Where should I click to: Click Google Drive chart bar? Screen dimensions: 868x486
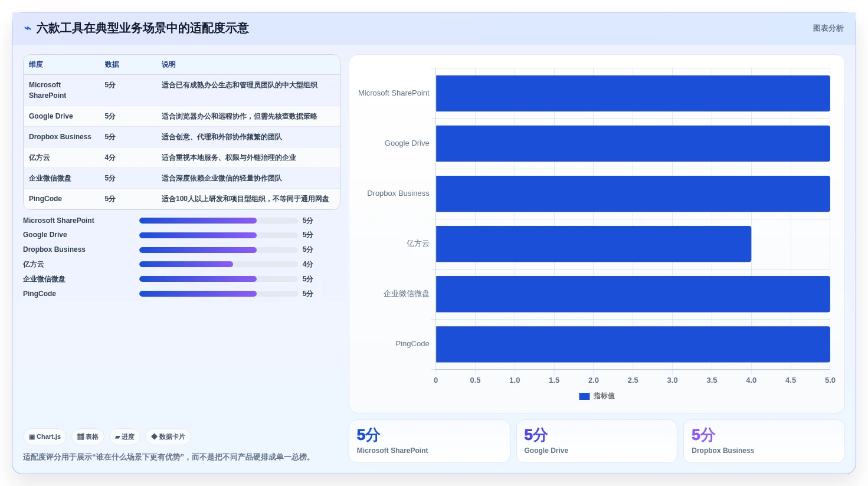[x=633, y=143]
